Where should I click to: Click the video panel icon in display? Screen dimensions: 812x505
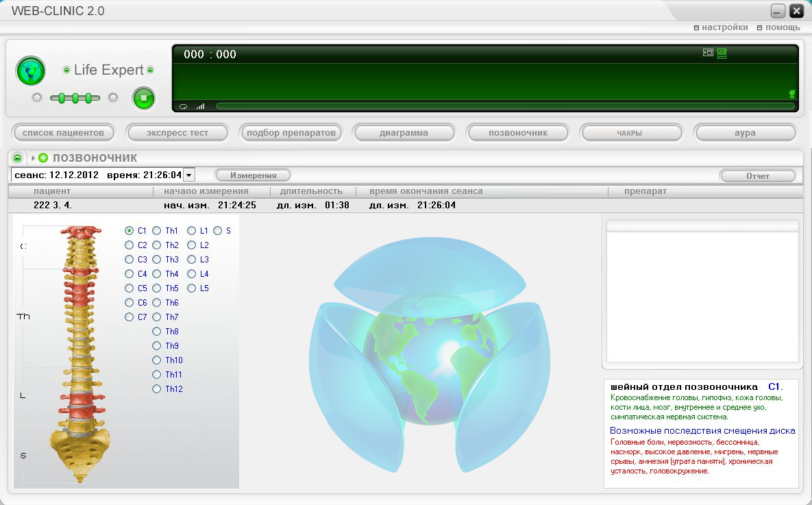(708, 52)
